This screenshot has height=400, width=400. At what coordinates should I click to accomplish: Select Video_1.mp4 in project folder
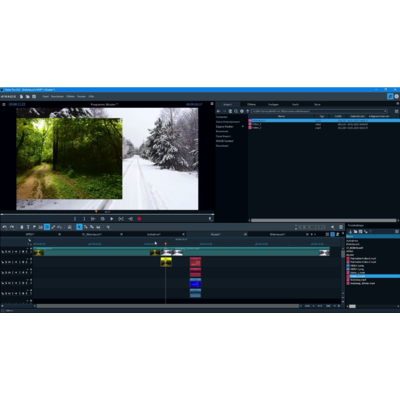pos(357,273)
